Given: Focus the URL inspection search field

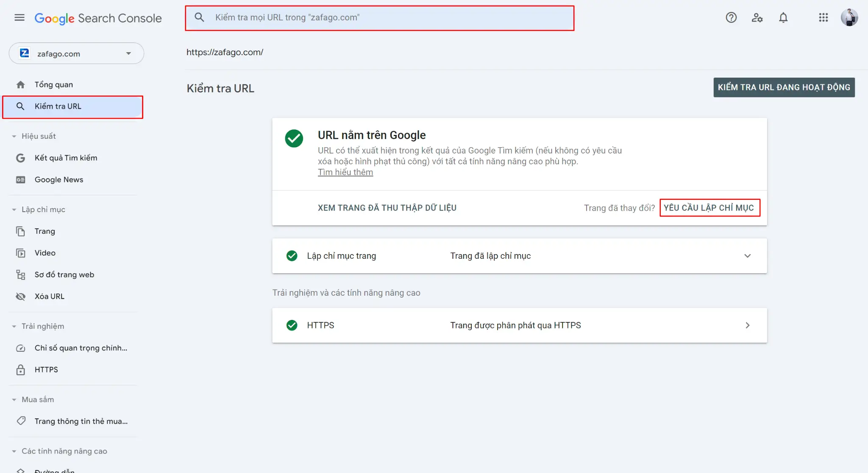Looking at the screenshot, I should pos(380,18).
